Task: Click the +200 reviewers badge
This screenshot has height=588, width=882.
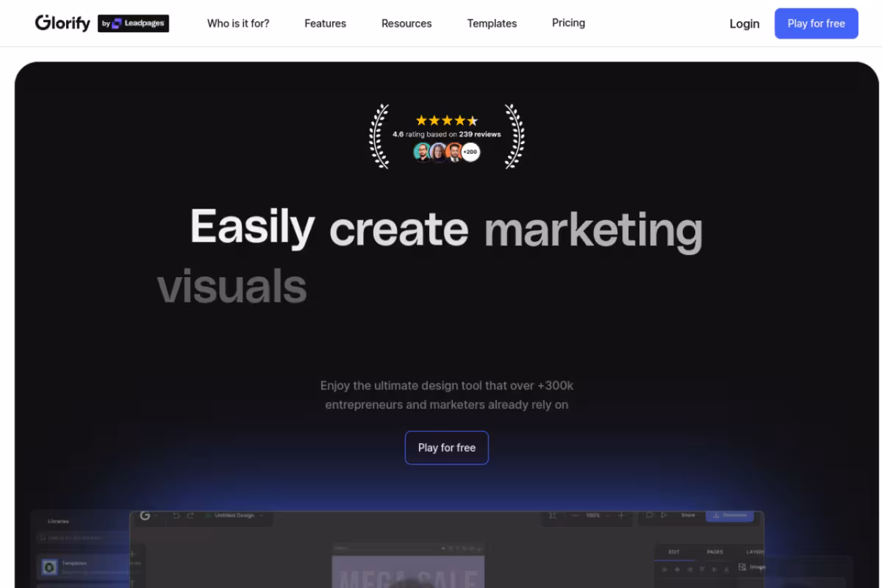Action: pyautogui.click(x=470, y=152)
